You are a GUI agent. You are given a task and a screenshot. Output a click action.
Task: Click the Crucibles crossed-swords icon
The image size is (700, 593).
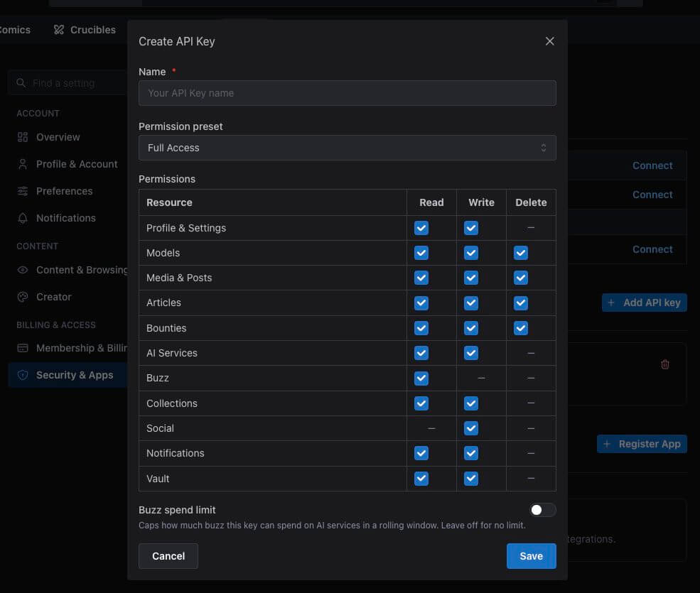pos(59,30)
